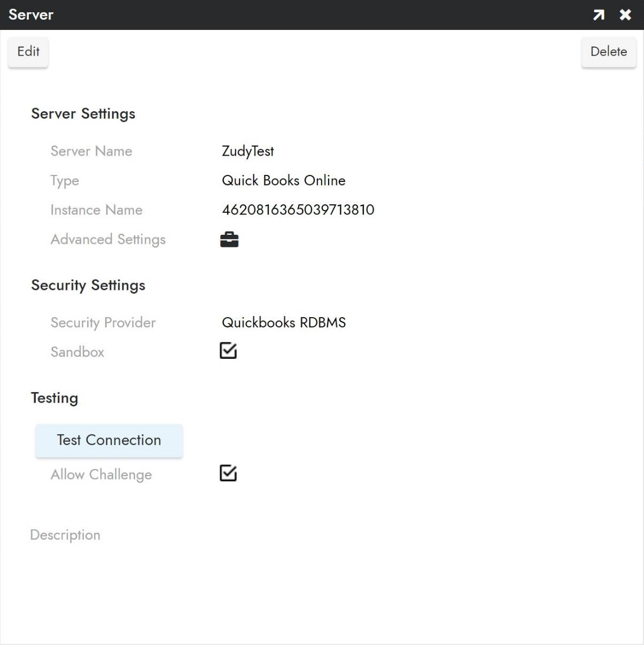
Task: Click the pop-out arrow in the title bar
Action: (598, 14)
